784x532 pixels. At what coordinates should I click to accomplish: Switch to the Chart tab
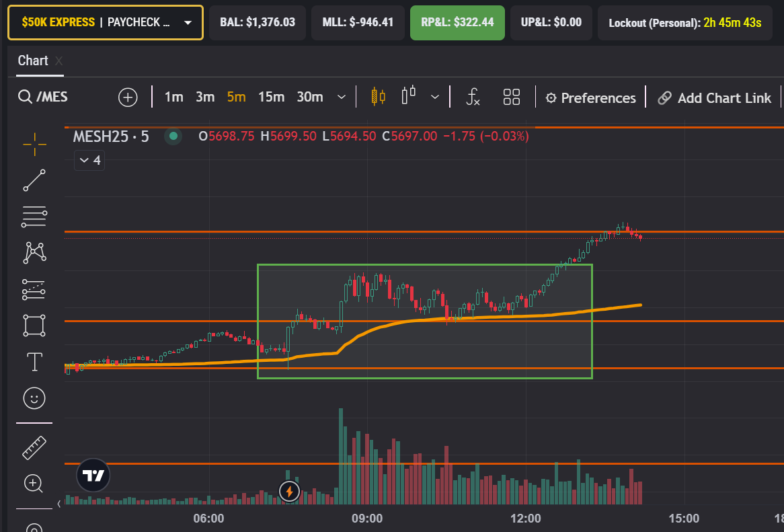pos(33,61)
